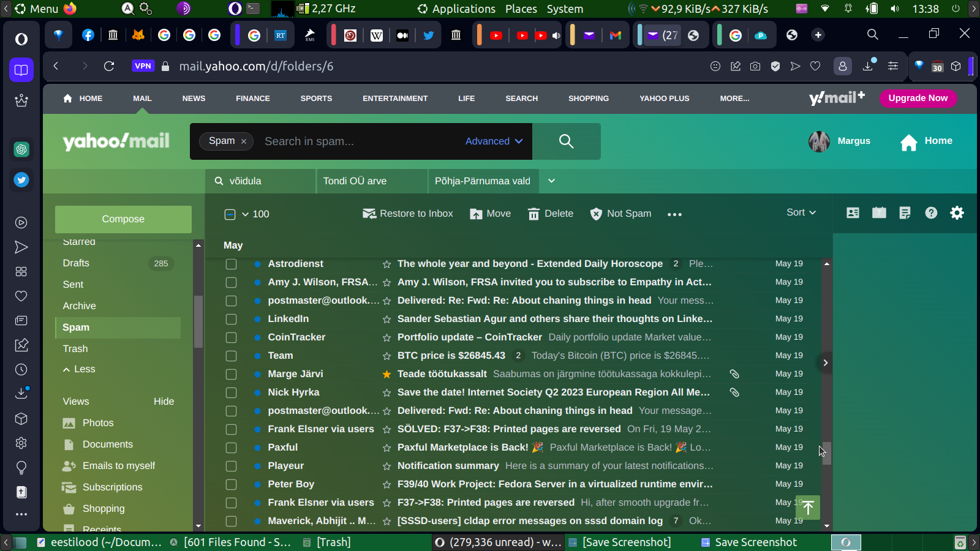Image resolution: width=980 pixels, height=551 pixels.
Task: Select the Astrodienst email checkbox
Action: (231, 264)
